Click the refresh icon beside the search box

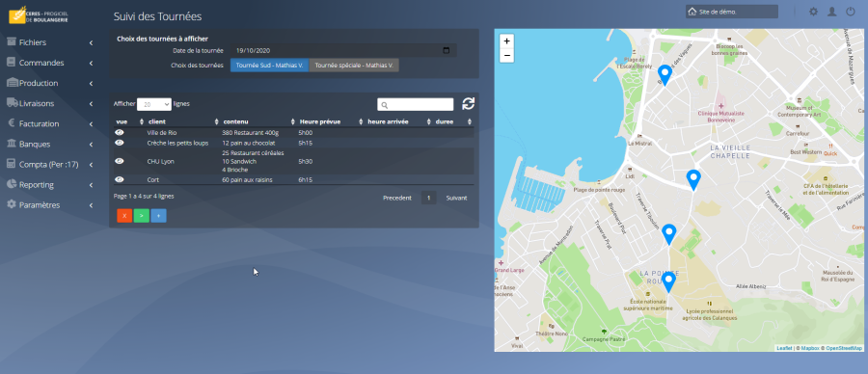469,103
